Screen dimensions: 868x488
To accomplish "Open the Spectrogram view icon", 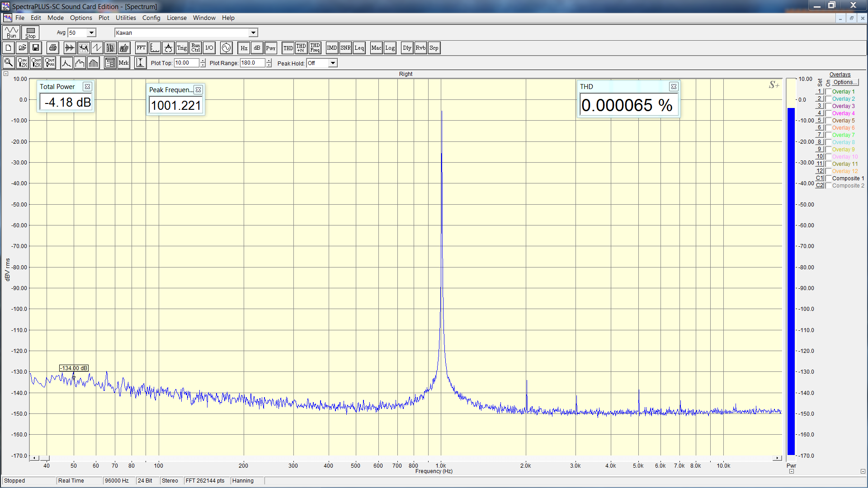I will [110, 48].
